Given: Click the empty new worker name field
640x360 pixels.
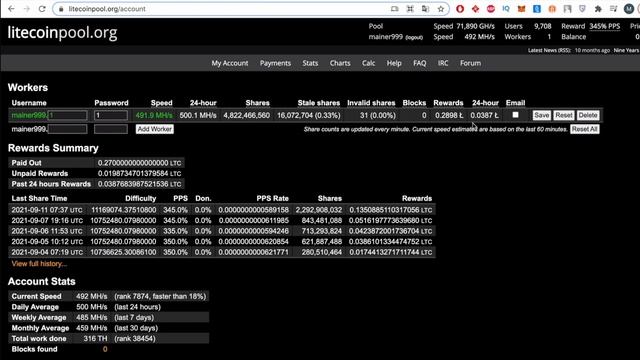Looking at the screenshot, I should click(x=67, y=129).
